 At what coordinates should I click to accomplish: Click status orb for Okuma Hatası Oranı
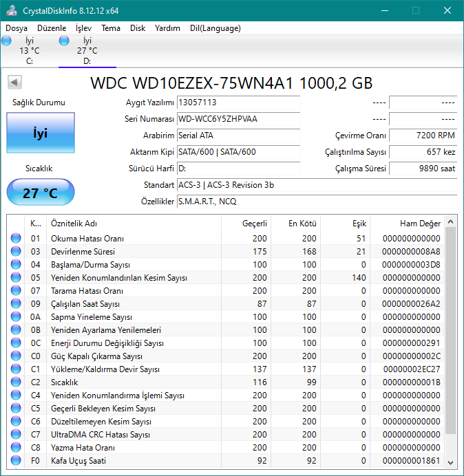pos(16,238)
